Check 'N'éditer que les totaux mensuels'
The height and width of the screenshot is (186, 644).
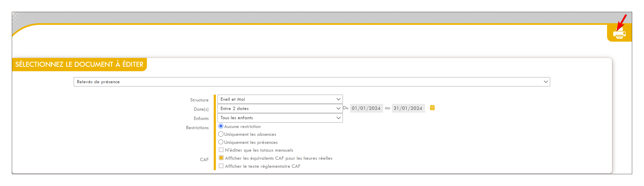click(221, 150)
